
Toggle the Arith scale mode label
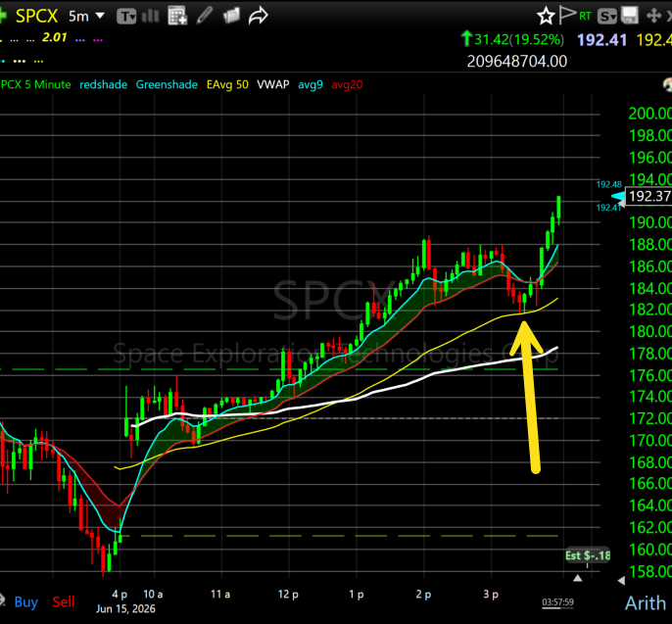click(646, 603)
